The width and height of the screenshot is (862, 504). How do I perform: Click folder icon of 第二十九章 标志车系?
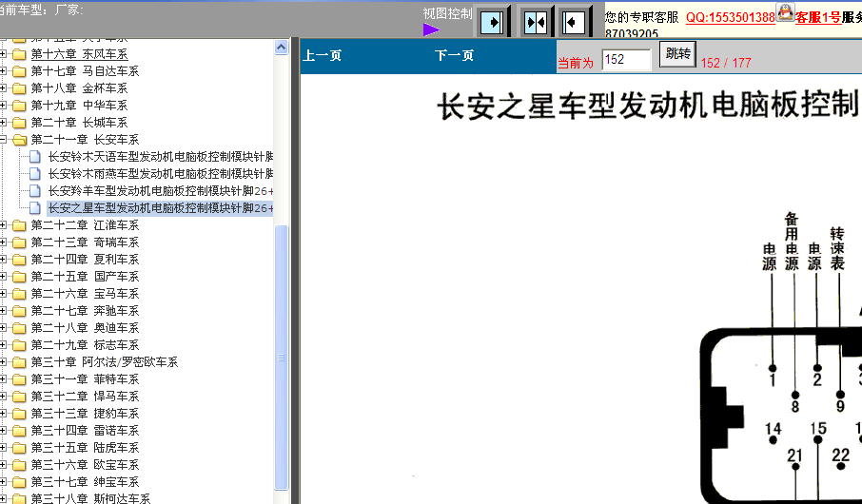point(19,344)
